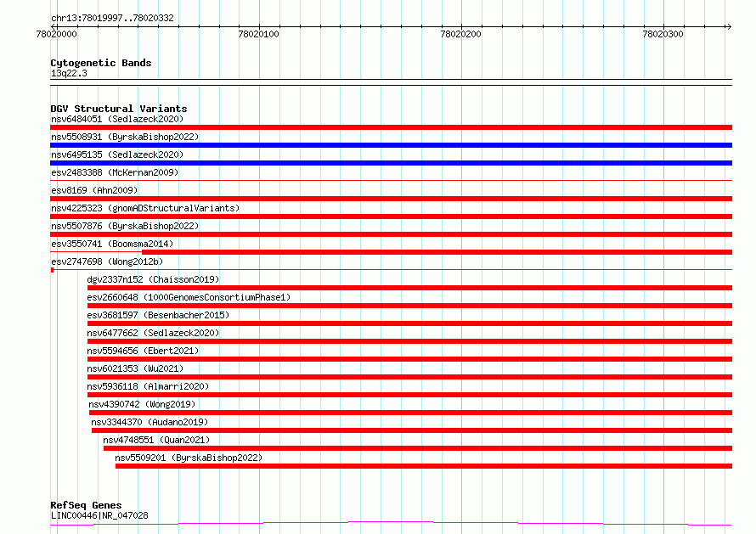This screenshot has width=756, height=534.
Task: Click the blue bar under nsv5508931
Action: (391, 145)
